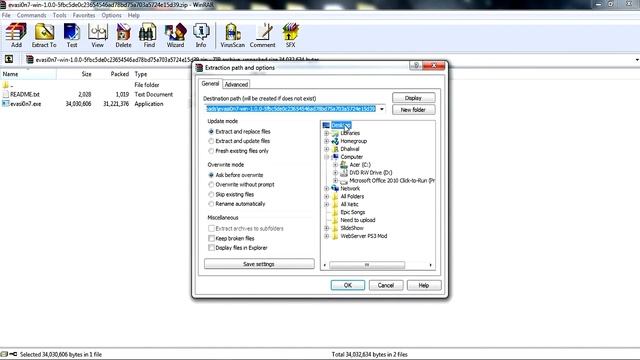640x360 pixels.
Task: Open the File menu
Action: 6,15
